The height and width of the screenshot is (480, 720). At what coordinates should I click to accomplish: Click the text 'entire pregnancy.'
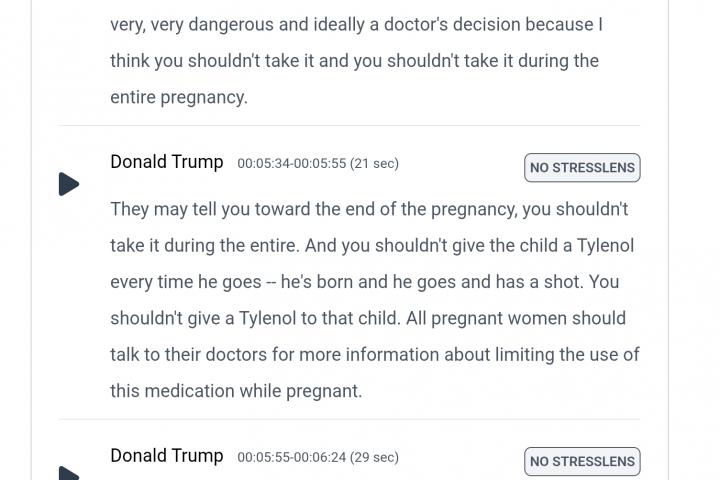179,98
